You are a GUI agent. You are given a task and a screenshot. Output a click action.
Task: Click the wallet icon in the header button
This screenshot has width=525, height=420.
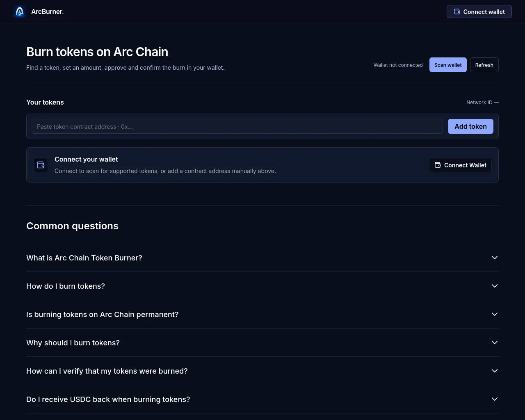[x=457, y=11]
